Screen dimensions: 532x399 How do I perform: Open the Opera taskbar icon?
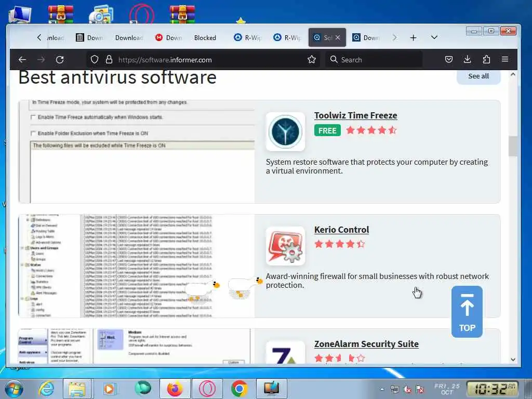point(207,389)
